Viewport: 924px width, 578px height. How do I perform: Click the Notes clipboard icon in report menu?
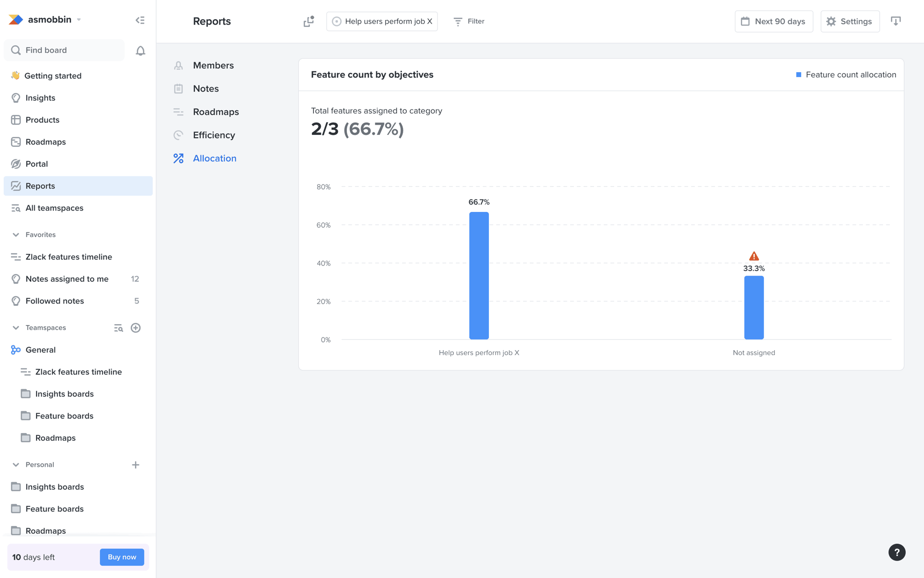pos(179,89)
